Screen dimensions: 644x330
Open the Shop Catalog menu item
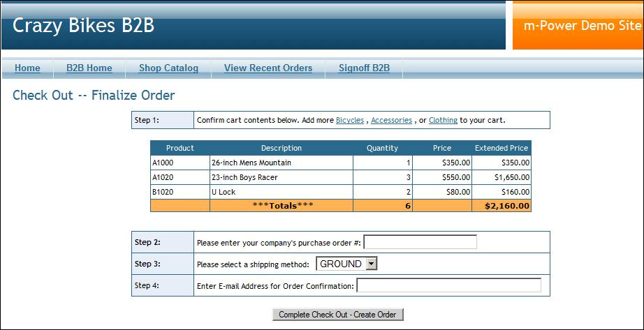click(168, 68)
